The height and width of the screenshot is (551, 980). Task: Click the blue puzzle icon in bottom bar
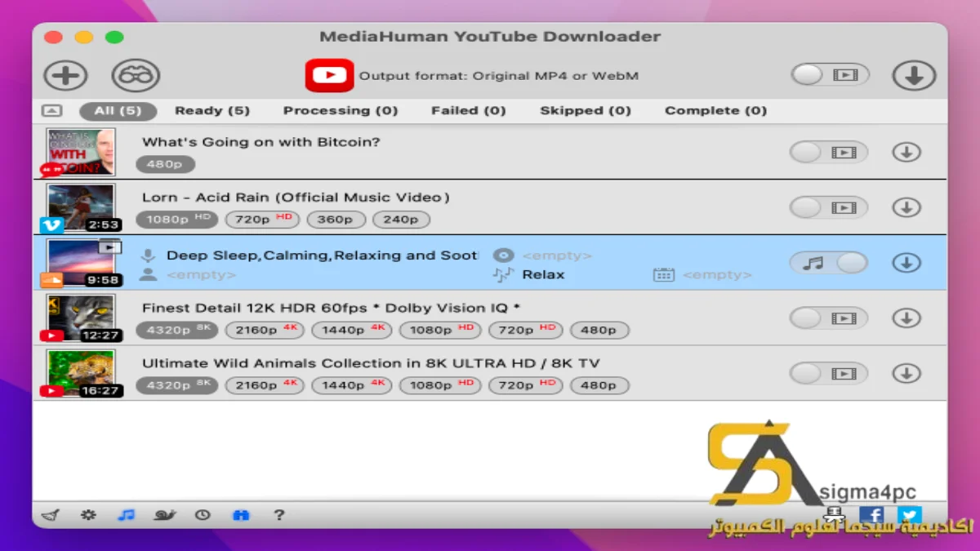pyautogui.click(x=241, y=515)
